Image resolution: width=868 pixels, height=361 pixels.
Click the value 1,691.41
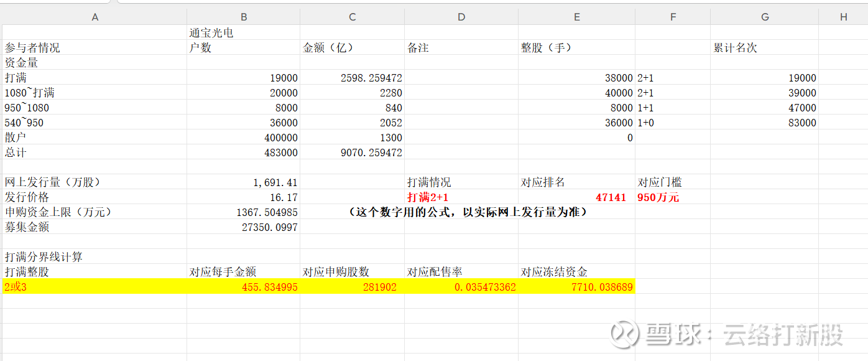point(244,182)
